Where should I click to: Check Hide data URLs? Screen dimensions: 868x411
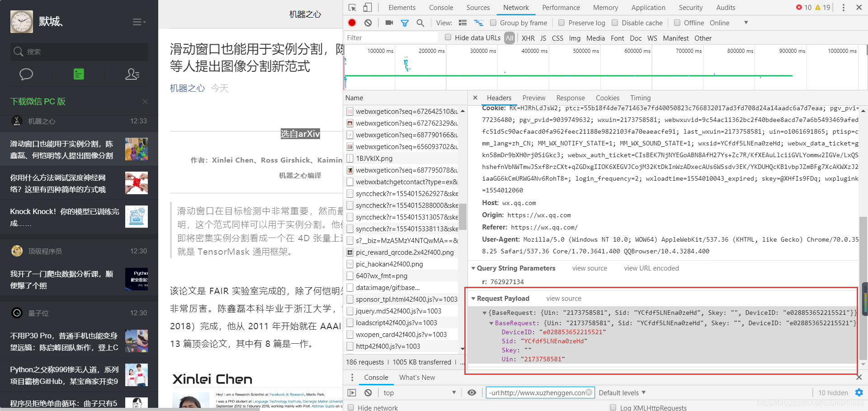(448, 37)
